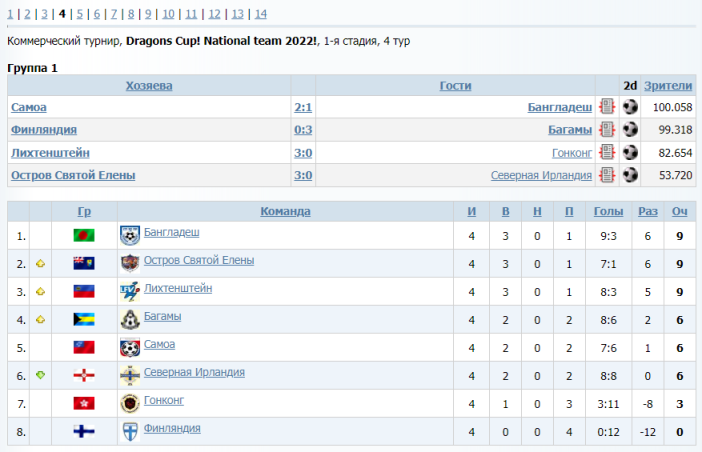Viewport: 702px width, 452px height.
Task: Sort standings by Оч points column
Action: point(679,211)
